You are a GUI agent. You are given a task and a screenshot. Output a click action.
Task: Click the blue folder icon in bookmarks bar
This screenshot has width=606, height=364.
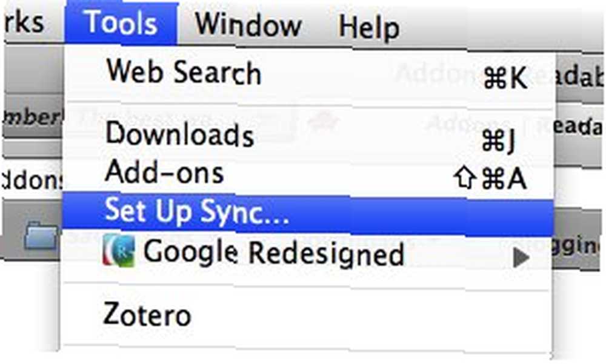coord(41,235)
